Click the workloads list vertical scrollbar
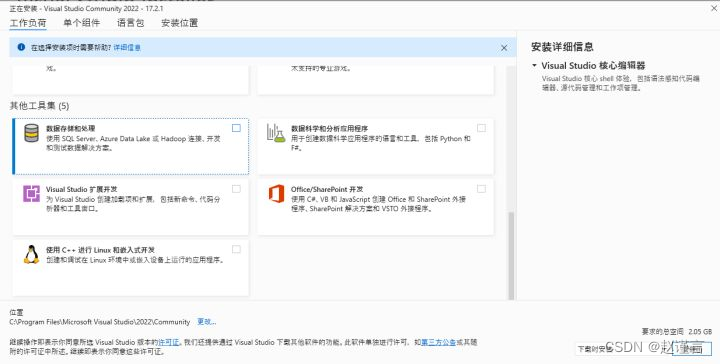The width and height of the screenshot is (720, 364). (511, 256)
